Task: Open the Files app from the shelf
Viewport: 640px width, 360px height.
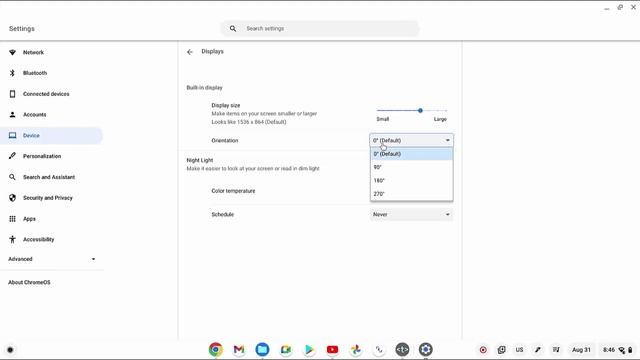Action: 262,349
